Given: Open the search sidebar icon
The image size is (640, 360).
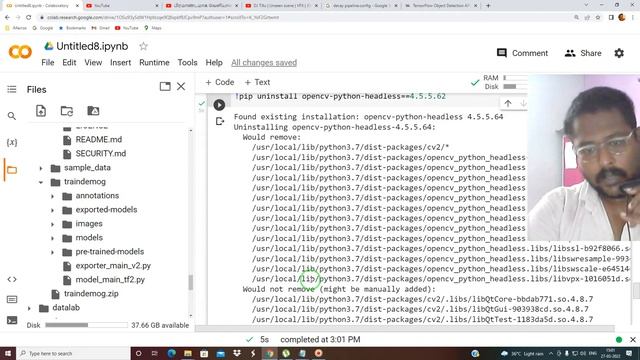Looking at the screenshot, I should point(12,116).
